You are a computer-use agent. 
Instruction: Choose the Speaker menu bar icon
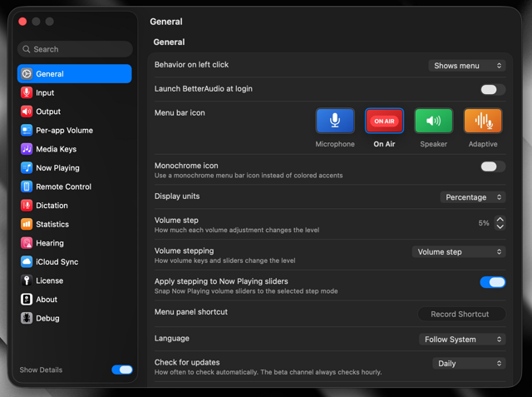pyautogui.click(x=433, y=121)
